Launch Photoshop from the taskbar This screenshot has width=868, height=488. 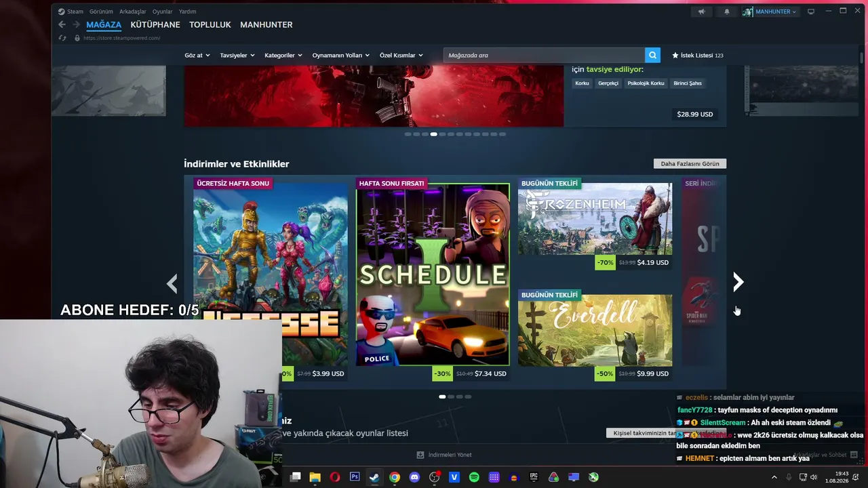[355, 477]
